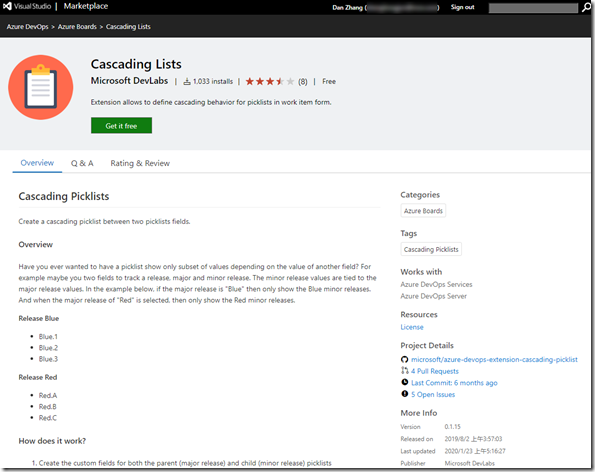Click the installs download icon
This screenshot has height=472, width=595.
[x=187, y=81]
